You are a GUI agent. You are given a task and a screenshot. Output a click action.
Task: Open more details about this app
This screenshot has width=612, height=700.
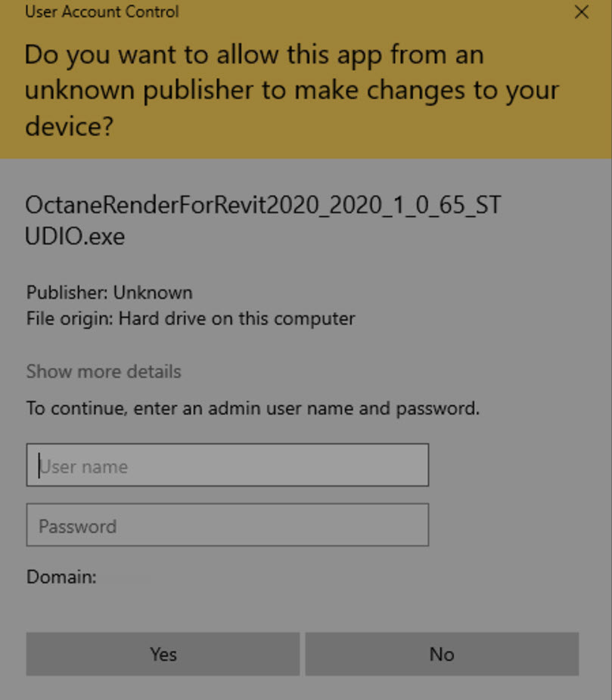[x=104, y=372]
